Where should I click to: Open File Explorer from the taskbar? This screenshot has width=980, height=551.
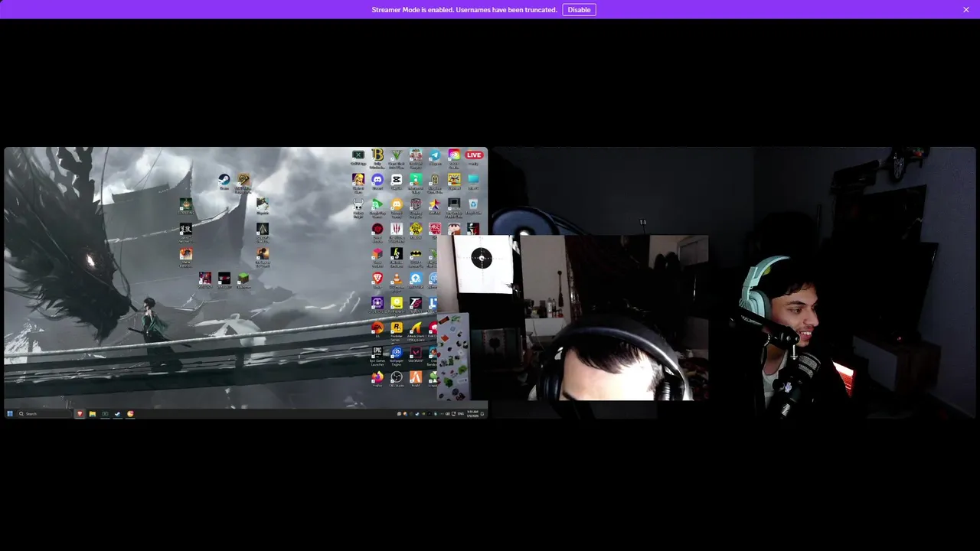click(92, 413)
